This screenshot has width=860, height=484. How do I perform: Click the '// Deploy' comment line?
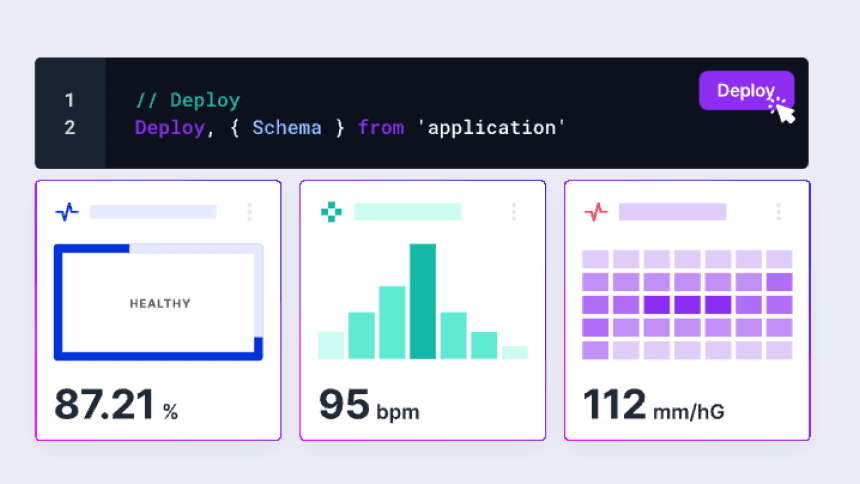coord(188,100)
